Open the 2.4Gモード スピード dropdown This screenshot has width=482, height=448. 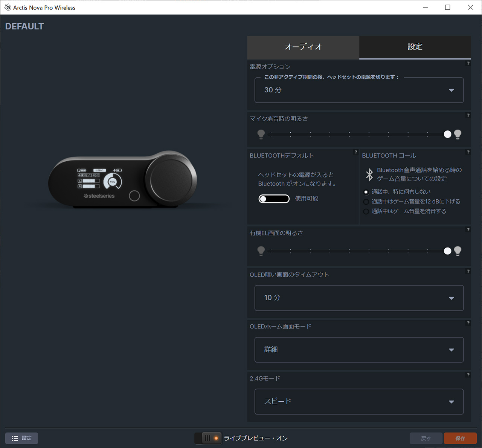359,402
